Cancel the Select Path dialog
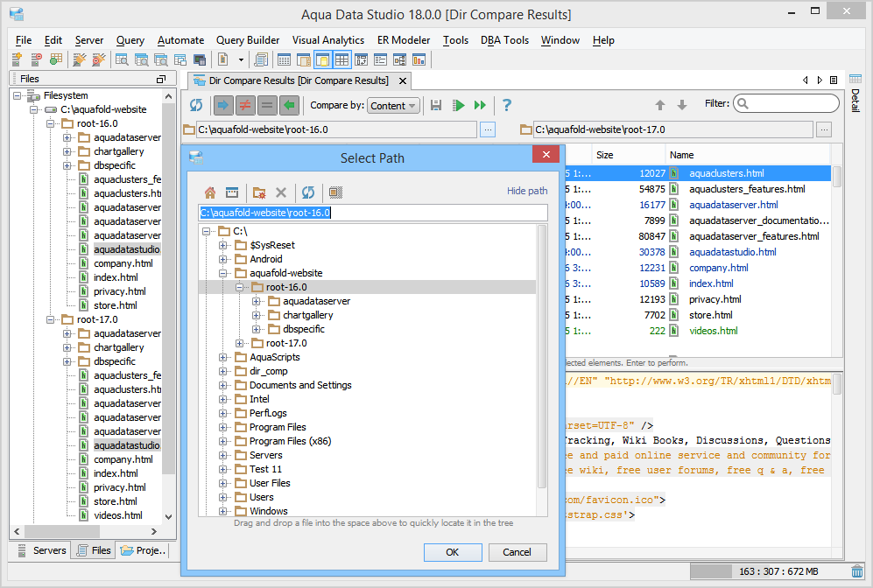 coord(517,552)
